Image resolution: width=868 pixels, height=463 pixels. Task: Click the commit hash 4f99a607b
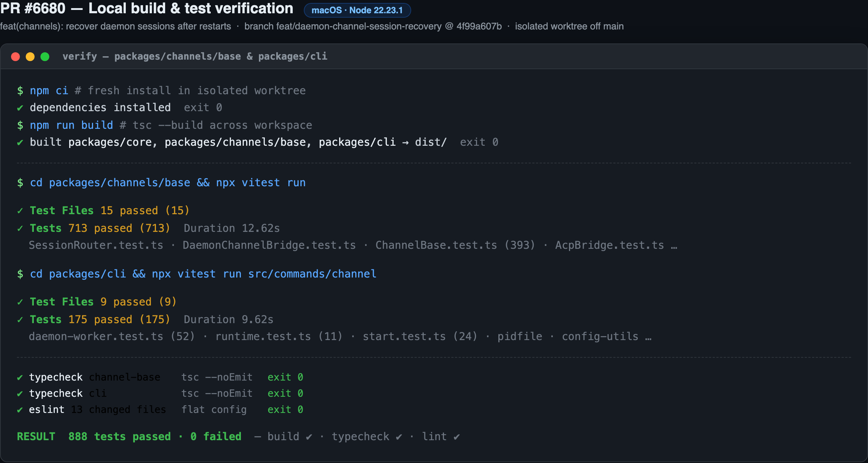pos(479,26)
